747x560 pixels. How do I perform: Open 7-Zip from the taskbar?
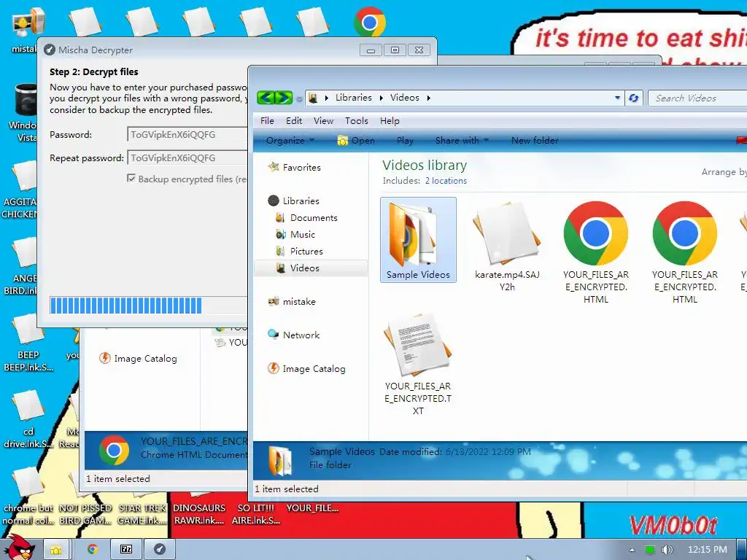pos(126,550)
